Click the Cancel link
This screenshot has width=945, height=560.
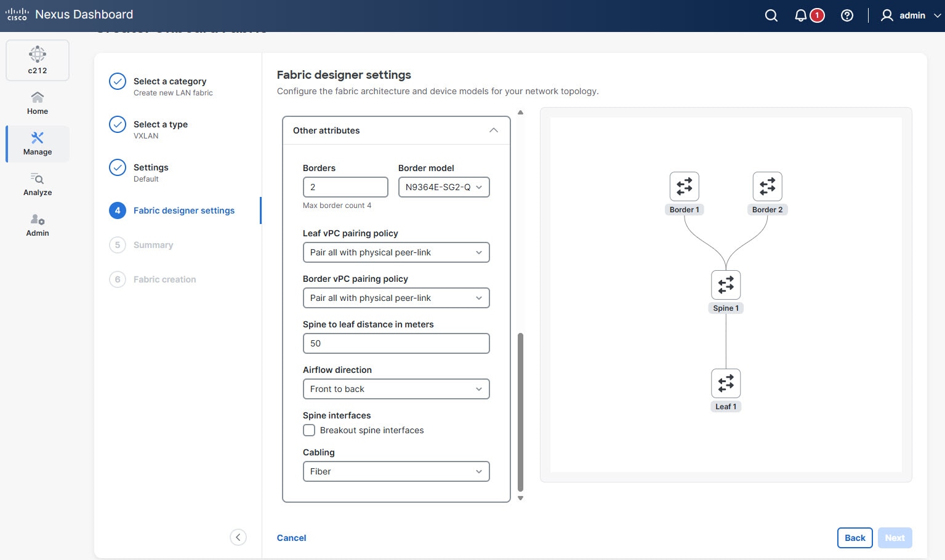(291, 538)
